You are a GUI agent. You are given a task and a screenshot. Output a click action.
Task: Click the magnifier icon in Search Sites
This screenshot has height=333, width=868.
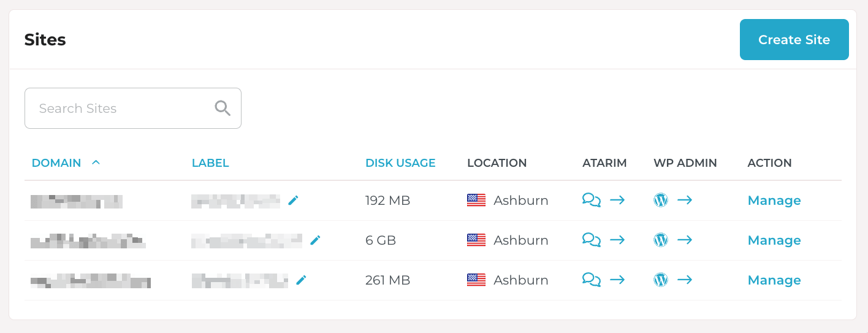click(223, 109)
